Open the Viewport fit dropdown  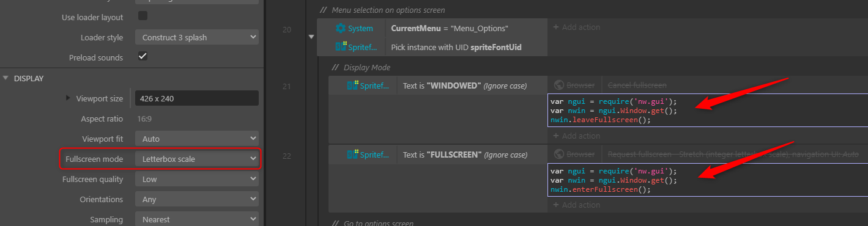coord(196,139)
